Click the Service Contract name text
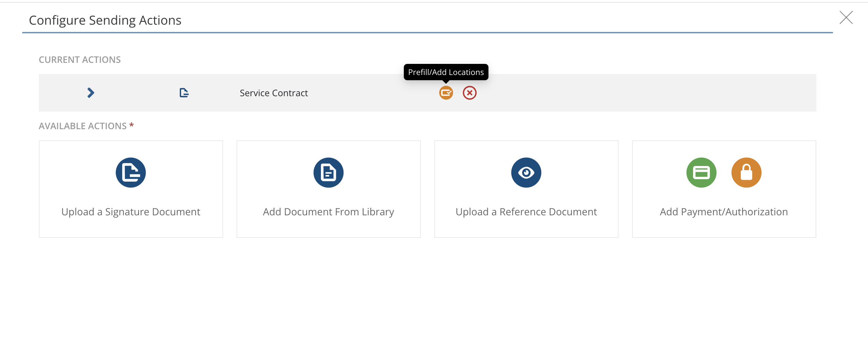Image resolution: width=868 pixels, height=341 pixels. tap(274, 93)
